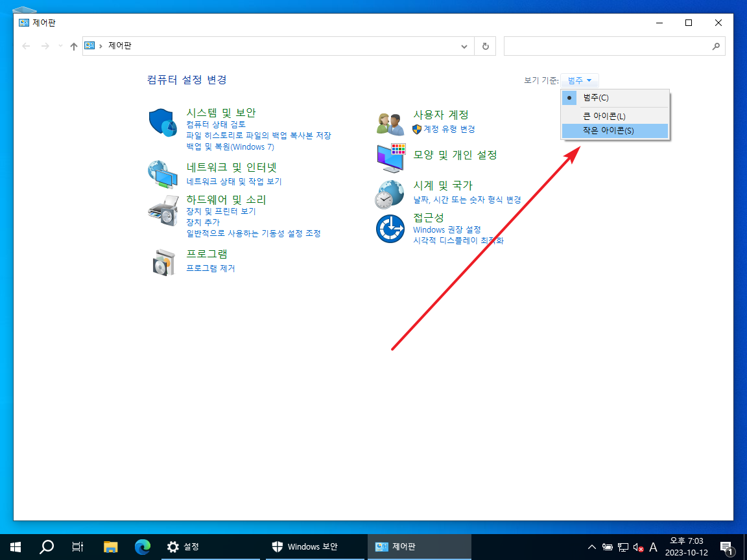Click the 제어판 breadcrumb in address bar
Screen dimensions: 747x560
point(119,46)
